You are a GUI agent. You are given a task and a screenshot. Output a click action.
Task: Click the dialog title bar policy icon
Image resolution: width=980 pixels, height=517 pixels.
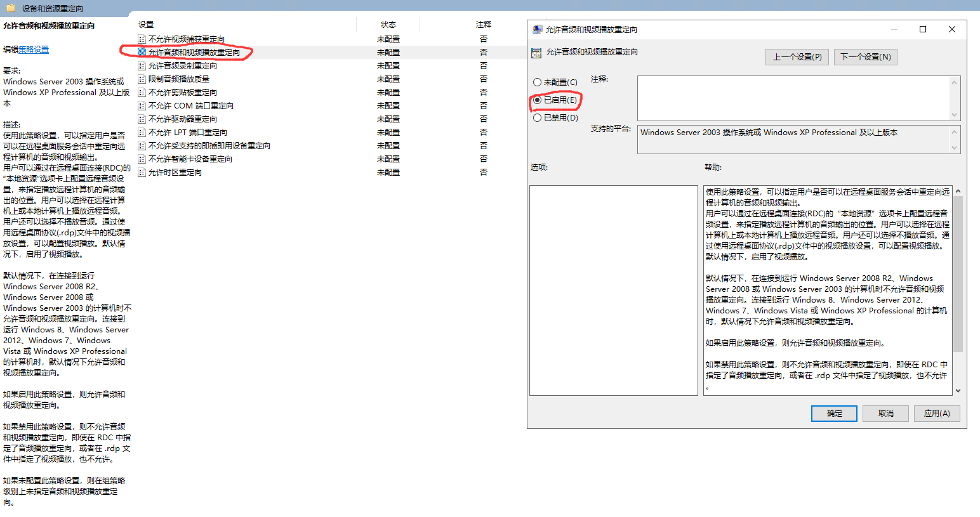[x=537, y=30]
